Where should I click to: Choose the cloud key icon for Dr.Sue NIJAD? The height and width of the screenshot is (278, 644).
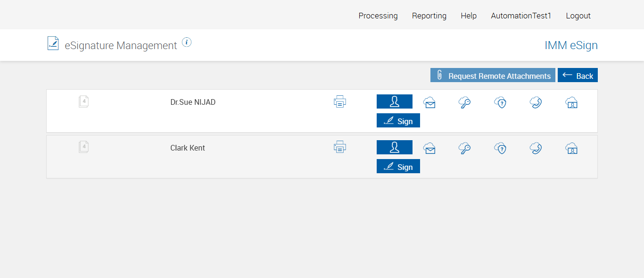point(465,102)
